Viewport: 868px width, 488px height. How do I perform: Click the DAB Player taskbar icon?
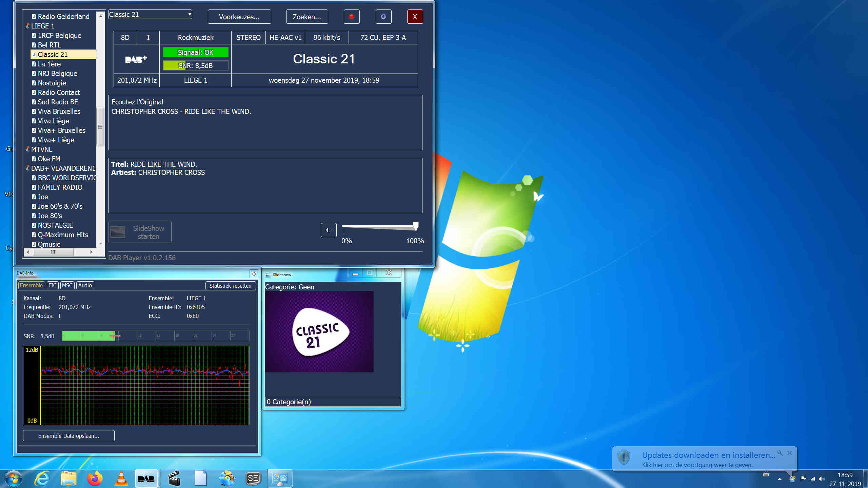pos(147,479)
